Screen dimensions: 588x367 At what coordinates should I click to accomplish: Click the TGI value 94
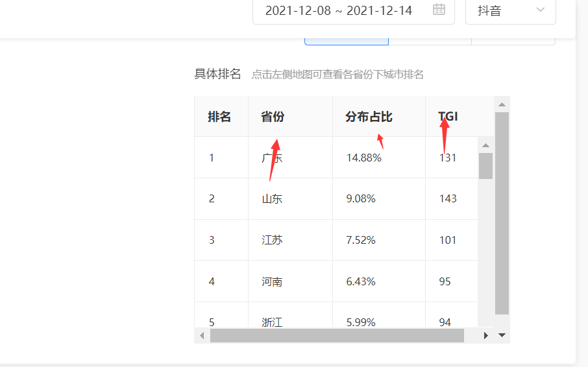(445, 322)
